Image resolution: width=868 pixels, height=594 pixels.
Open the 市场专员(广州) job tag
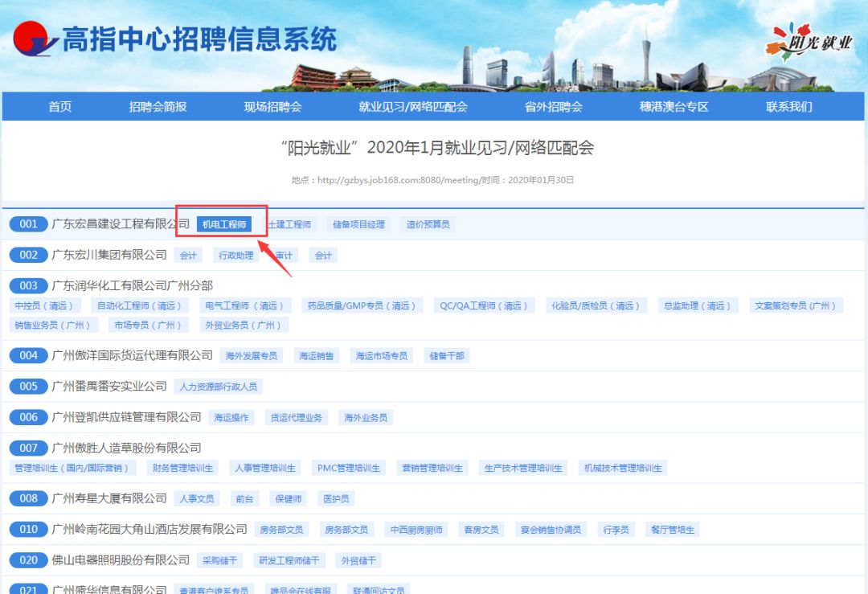tap(148, 325)
